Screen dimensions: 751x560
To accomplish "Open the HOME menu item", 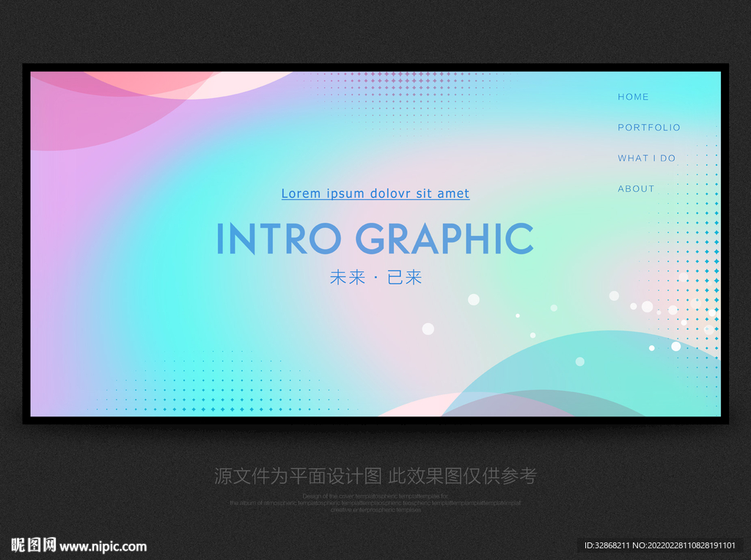I will click(633, 97).
